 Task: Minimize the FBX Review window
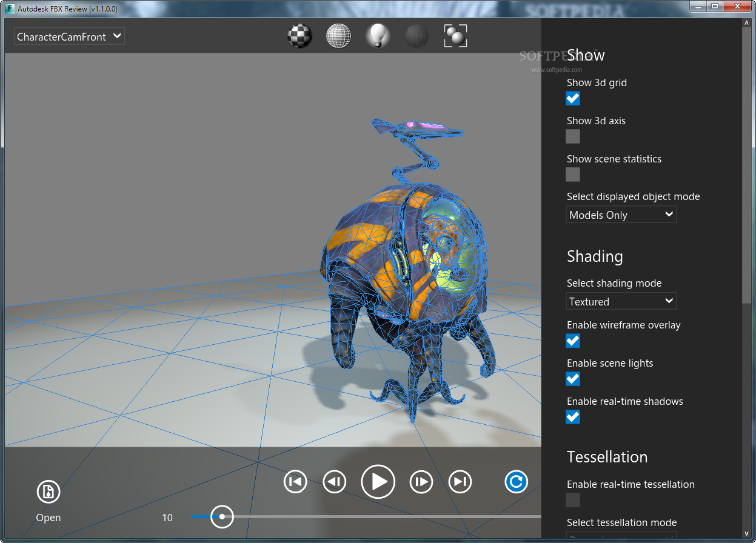pos(698,7)
